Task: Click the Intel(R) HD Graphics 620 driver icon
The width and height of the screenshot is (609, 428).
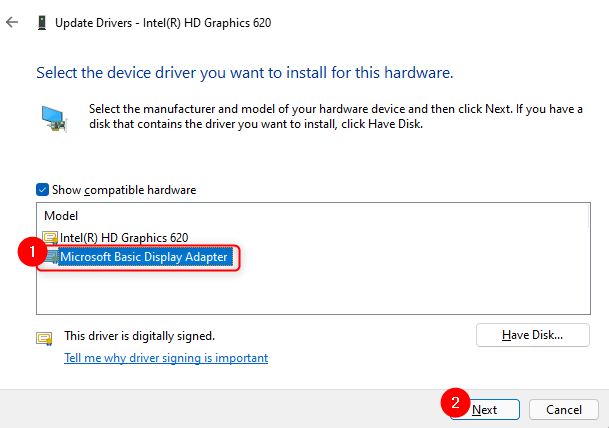Action: (x=51, y=238)
